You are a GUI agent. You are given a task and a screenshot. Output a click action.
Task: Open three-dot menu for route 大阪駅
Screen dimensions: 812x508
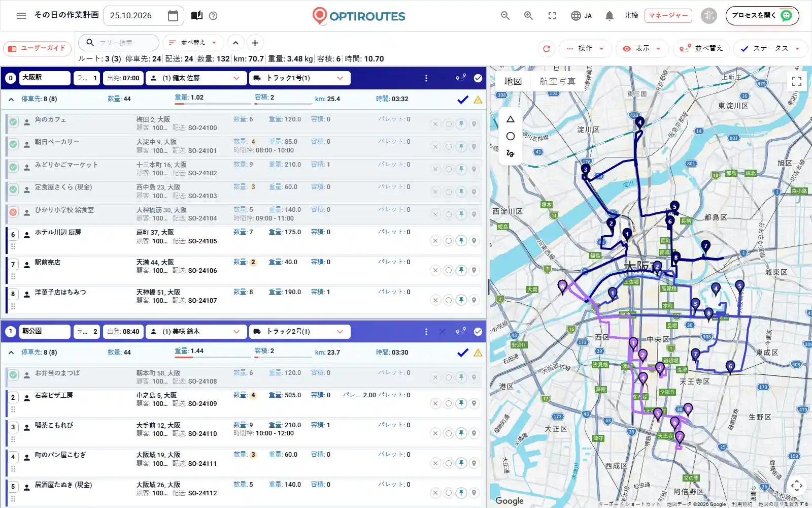(426, 78)
